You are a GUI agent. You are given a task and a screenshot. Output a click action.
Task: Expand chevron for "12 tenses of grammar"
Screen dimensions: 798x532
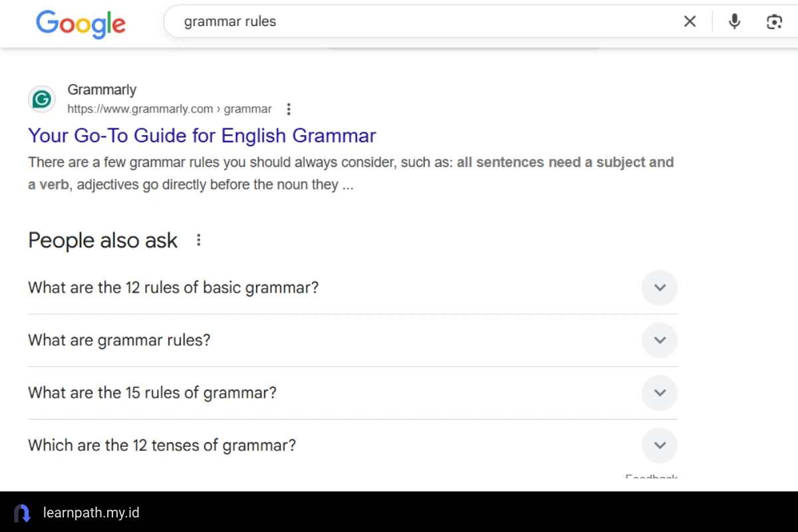(x=659, y=446)
